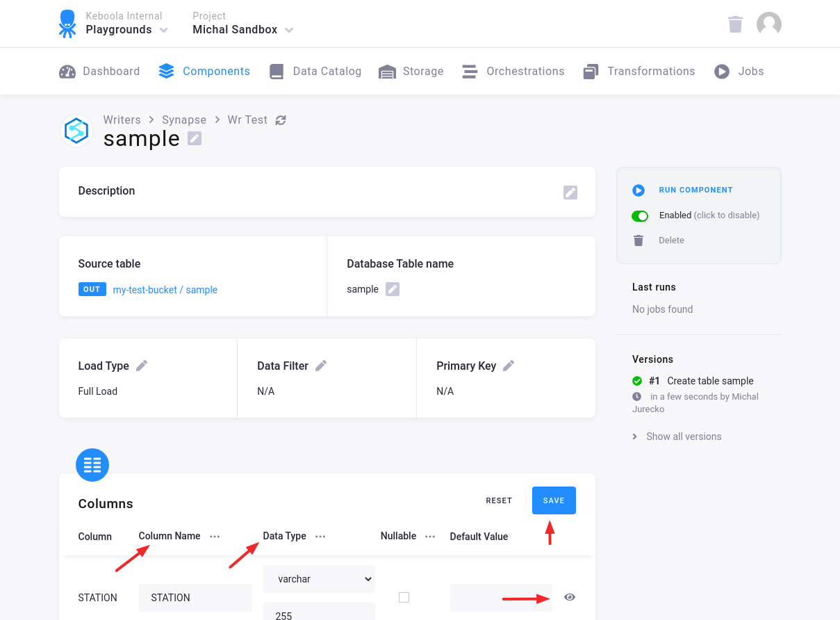
Task: Go to the Dashboard tab
Action: point(99,71)
